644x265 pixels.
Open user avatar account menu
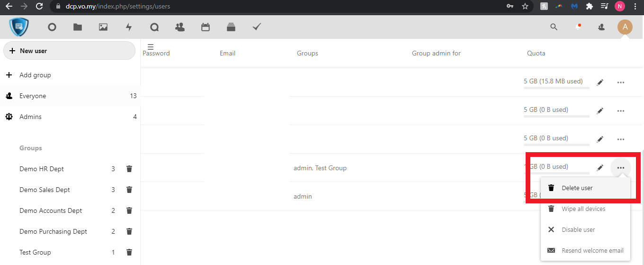625,27
